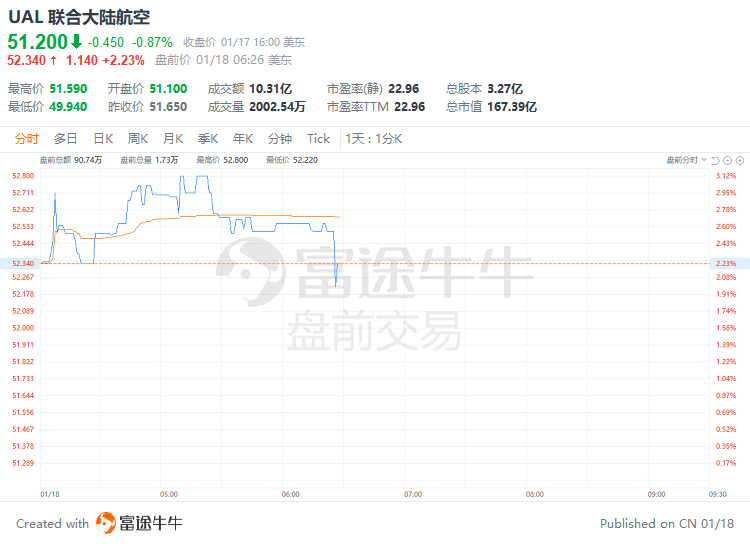The width and height of the screenshot is (750, 544).
Task: Click the 盘前总量 1.73万 label
Action: [149, 160]
